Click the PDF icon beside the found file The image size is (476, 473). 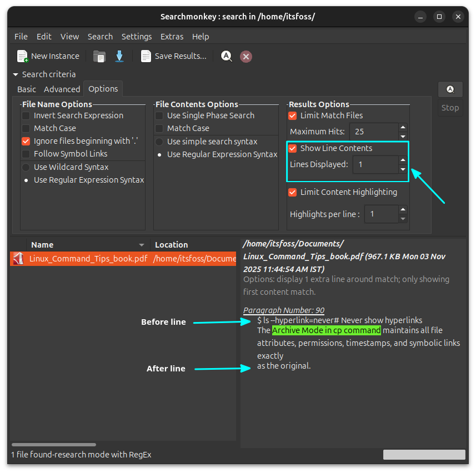pyautogui.click(x=17, y=258)
